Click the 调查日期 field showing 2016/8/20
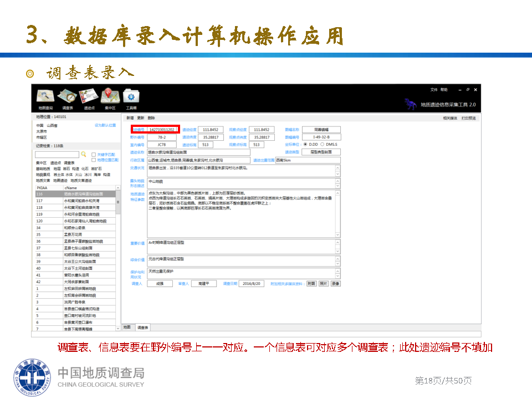Viewport: 532px width, 399px height. (252, 284)
